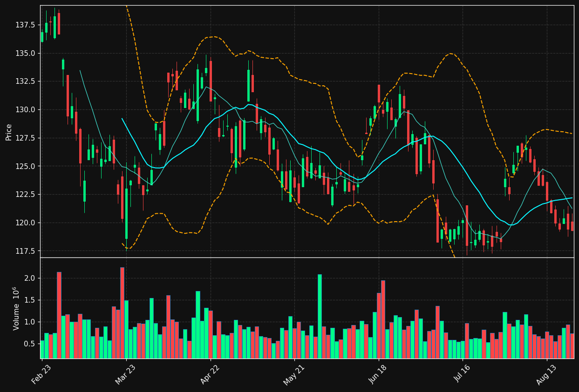Click the 'Jul 16' date axis label
This screenshot has height=392, width=579.
pos(462,374)
